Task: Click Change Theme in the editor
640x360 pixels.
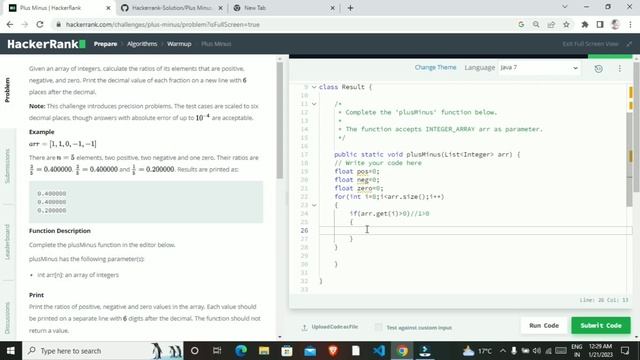Action: click(435, 67)
